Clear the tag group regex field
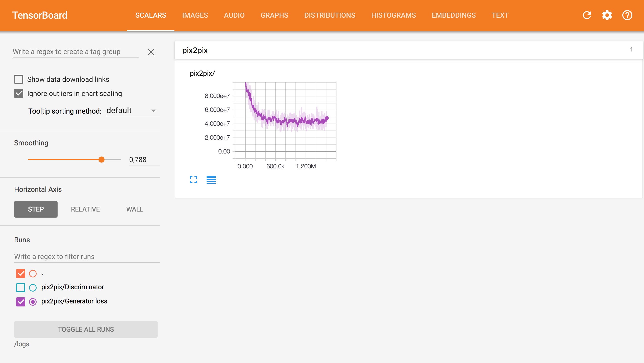 point(151,52)
